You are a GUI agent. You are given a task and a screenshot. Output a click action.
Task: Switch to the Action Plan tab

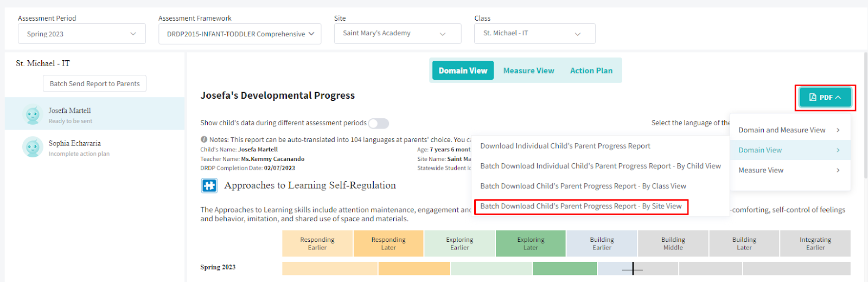(591, 70)
